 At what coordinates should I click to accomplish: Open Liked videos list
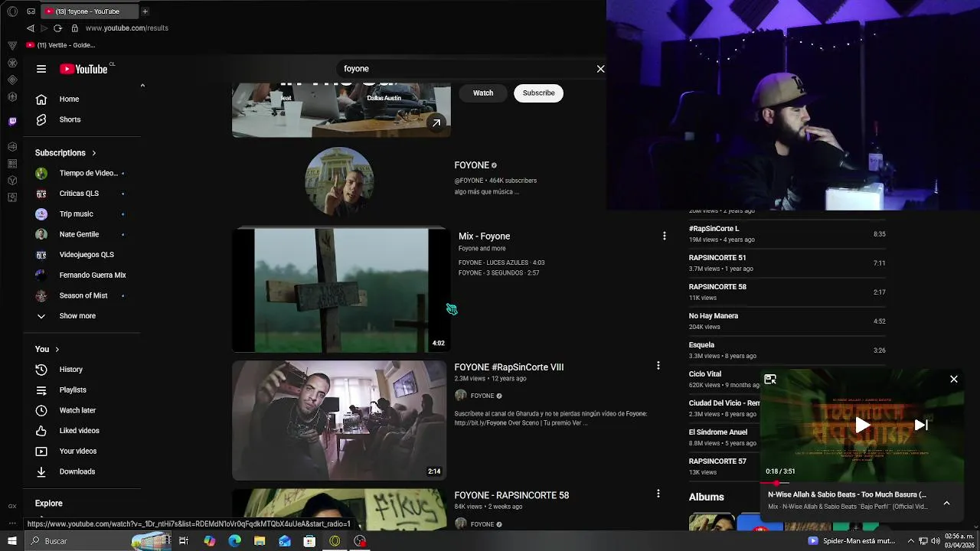point(83,431)
